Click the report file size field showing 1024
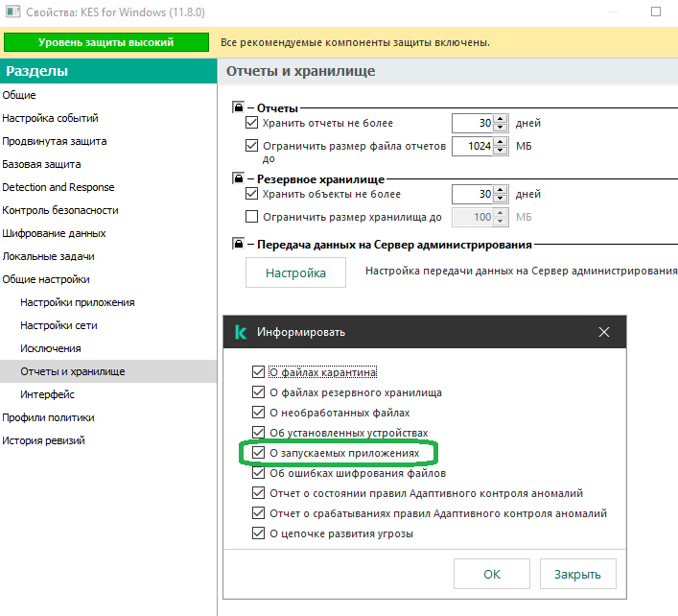This screenshot has height=616, width=678. [473, 146]
